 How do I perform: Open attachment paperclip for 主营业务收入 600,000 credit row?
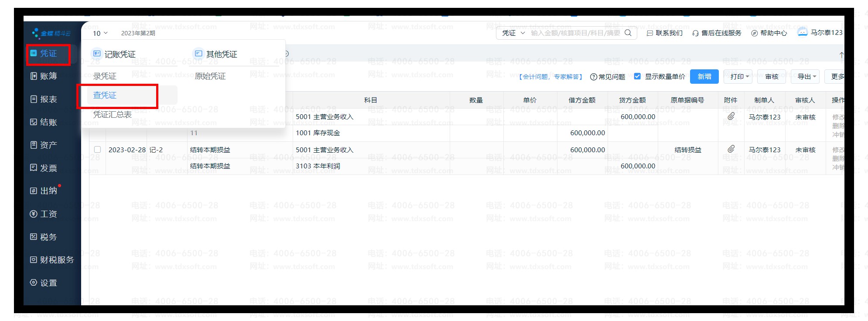[x=731, y=116]
